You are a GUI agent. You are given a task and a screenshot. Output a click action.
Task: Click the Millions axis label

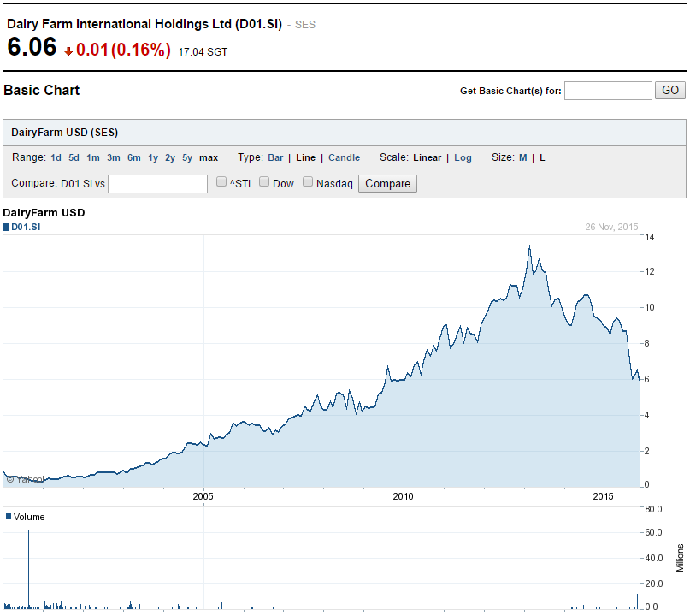(680, 558)
